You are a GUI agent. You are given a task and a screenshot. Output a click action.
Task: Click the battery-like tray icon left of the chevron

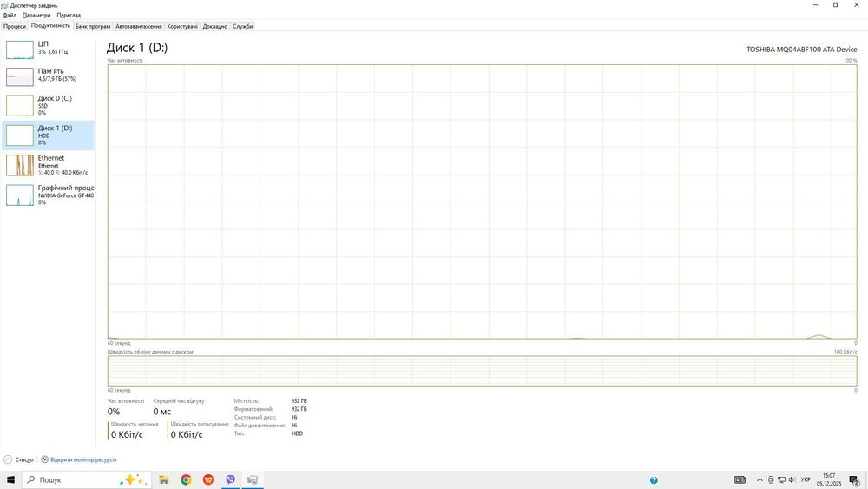(740, 479)
